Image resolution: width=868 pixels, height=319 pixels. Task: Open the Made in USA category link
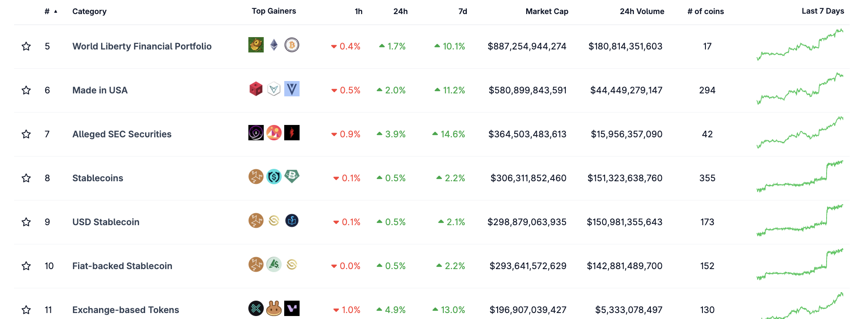100,90
